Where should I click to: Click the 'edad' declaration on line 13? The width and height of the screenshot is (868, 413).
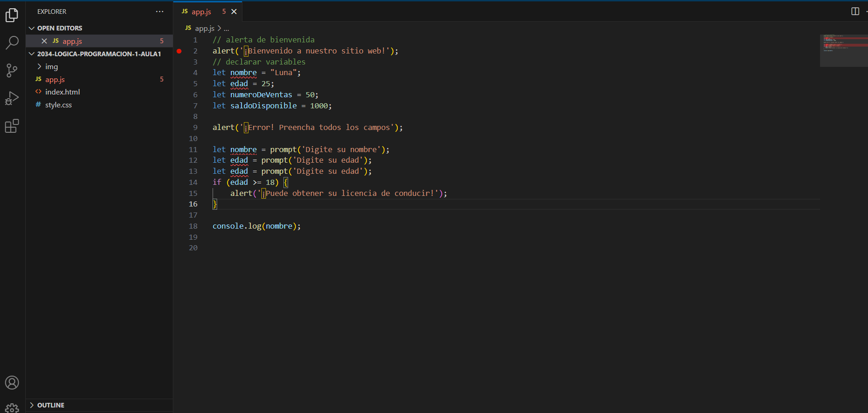(239, 171)
